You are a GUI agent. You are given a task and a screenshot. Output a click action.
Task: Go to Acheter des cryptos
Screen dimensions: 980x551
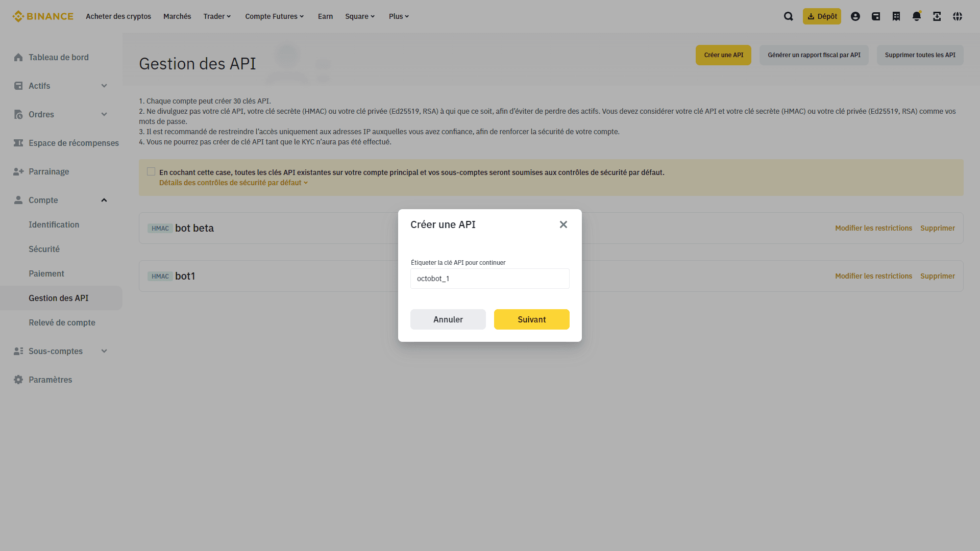click(x=118, y=16)
